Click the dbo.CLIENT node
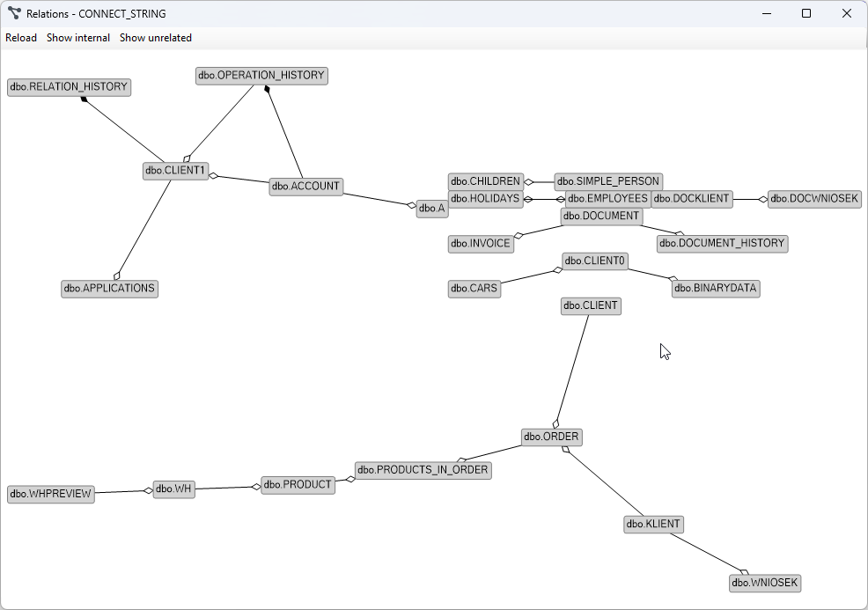The width and height of the screenshot is (868, 610). [591, 306]
